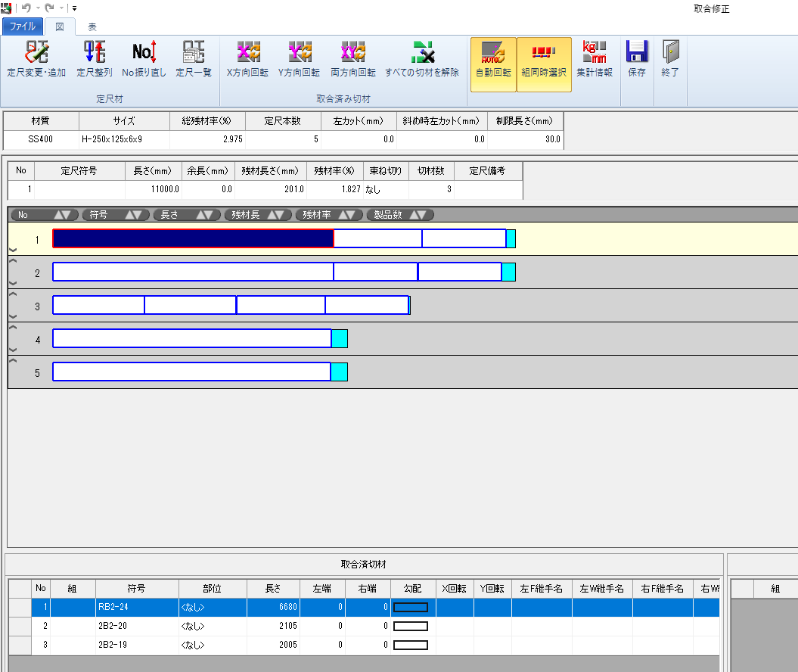Collapse row 2 using its chevron
798x672 pixels.
[13, 260]
